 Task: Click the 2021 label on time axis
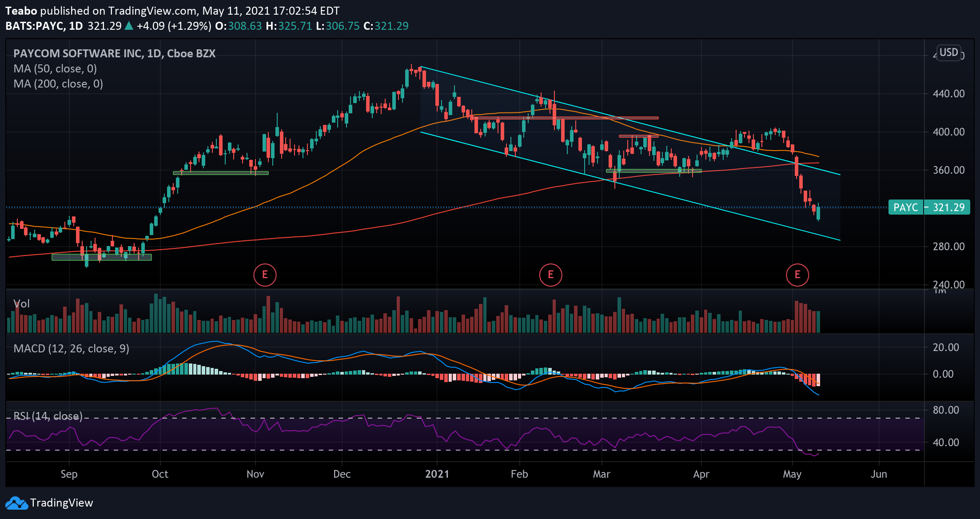click(437, 474)
